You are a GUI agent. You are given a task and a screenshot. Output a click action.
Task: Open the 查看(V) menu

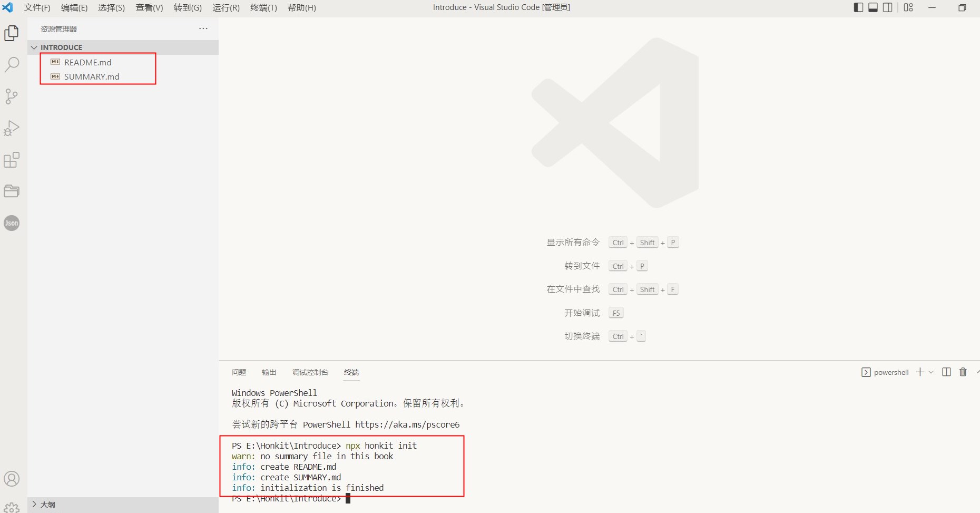[x=149, y=7]
